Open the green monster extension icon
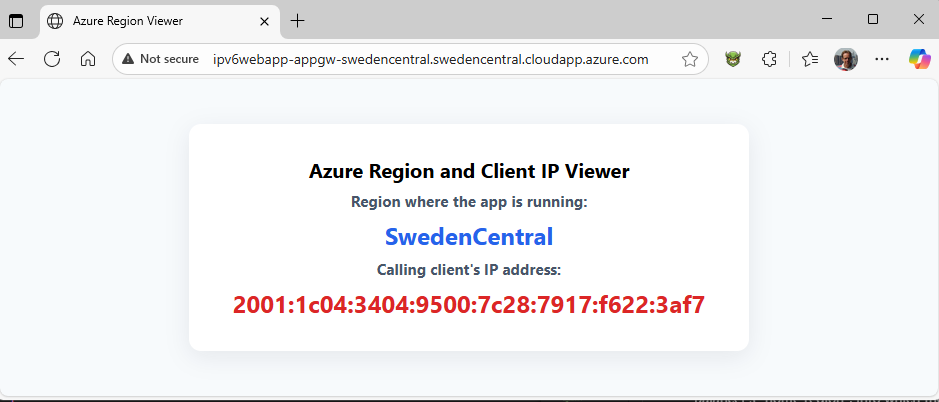This screenshot has height=402, width=939. [733, 59]
